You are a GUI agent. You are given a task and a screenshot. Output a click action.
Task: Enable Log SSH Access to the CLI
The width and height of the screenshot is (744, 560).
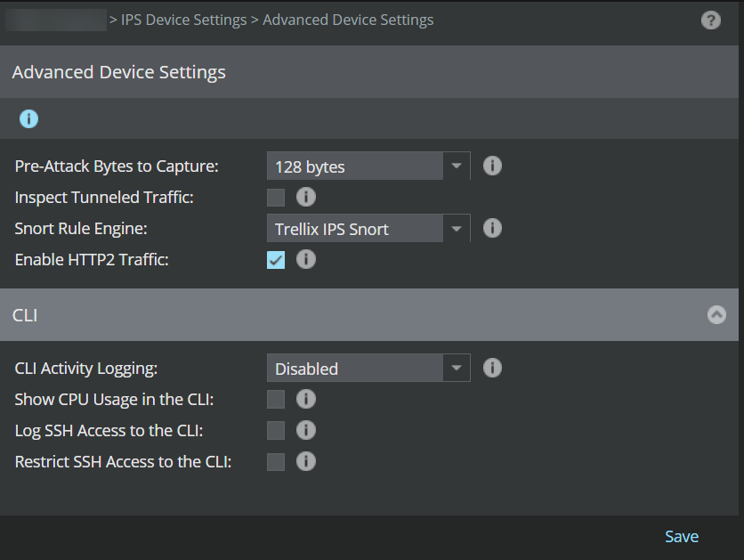276,431
